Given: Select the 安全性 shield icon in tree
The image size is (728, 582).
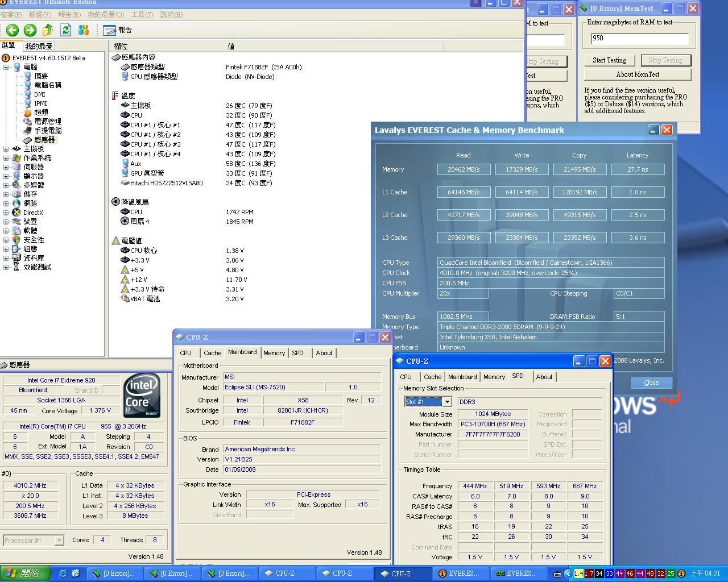Looking at the screenshot, I should pos(16,240).
